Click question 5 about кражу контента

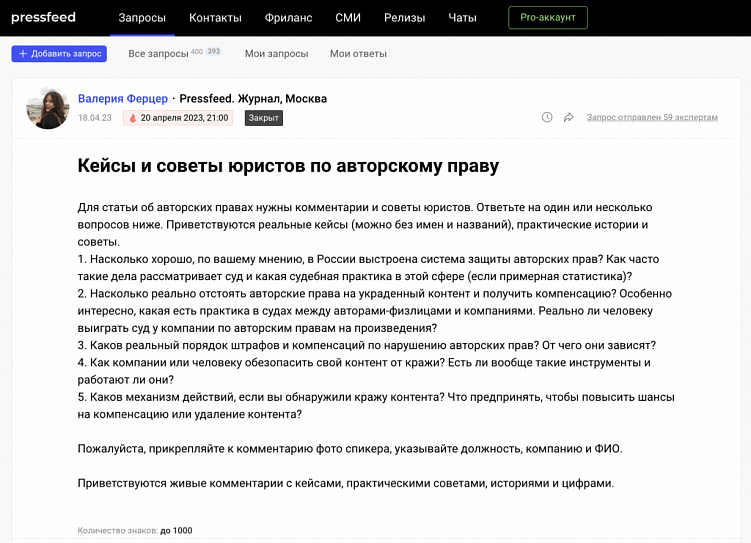pos(376,406)
